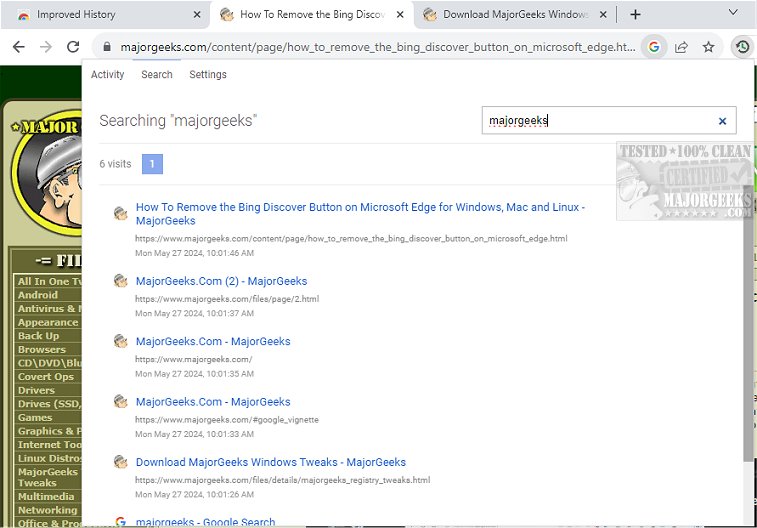The height and width of the screenshot is (528, 757).
Task: Open the Search tab in popup
Action: tap(156, 74)
